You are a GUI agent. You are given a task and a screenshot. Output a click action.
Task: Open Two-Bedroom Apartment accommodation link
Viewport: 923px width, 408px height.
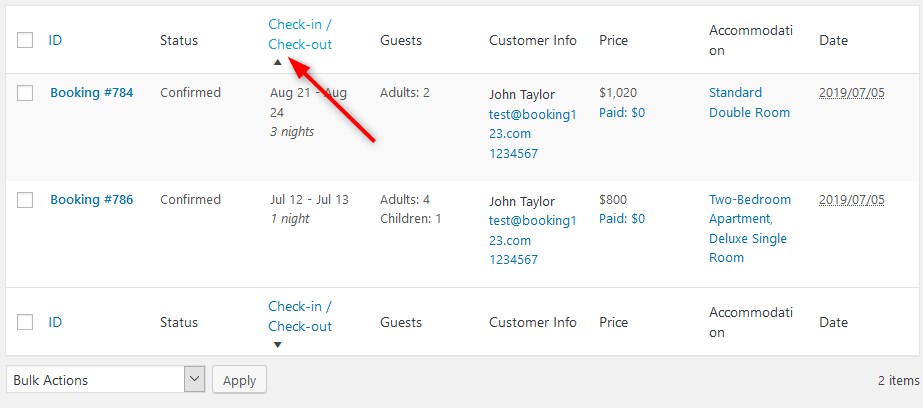[750, 209]
